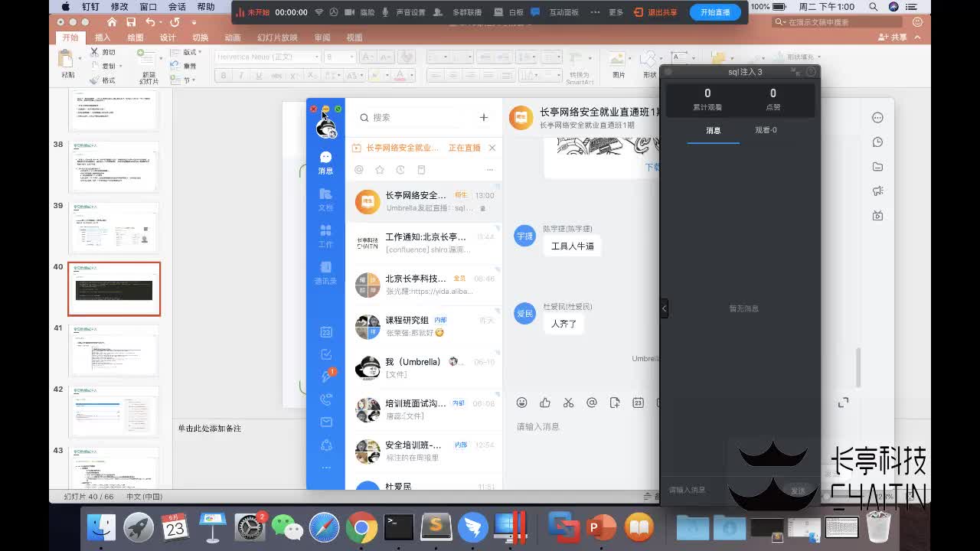Click the plus icon beside DingTalk search
Viewport: 980px width, 551px height.
(x=483, y=117)
